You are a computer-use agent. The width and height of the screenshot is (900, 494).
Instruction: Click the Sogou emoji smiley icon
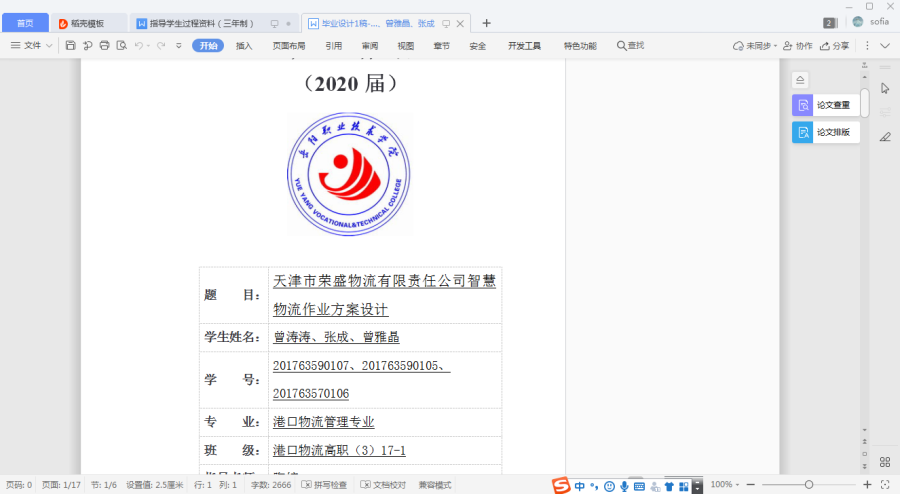pyautogui.click(x=609, y=487)
